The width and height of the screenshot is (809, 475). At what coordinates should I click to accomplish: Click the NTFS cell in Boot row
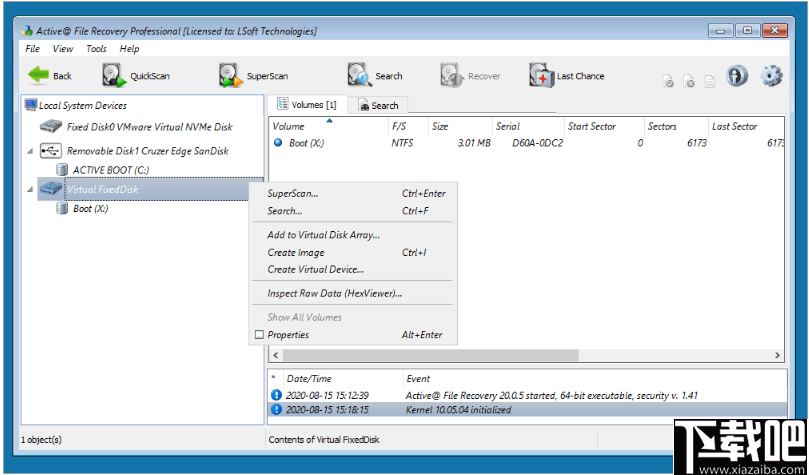(402, 143)
